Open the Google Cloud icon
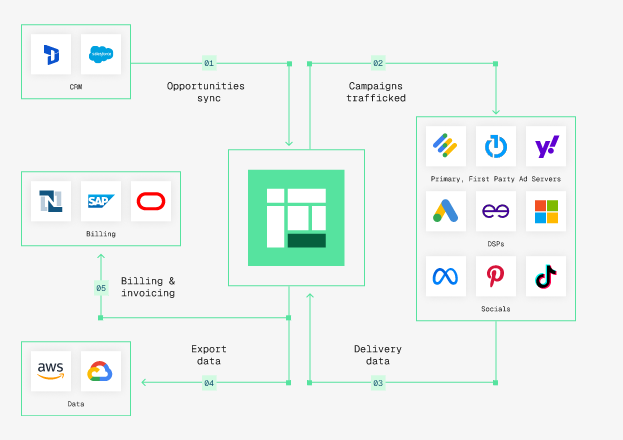This screenshot has width=623, height=440. pyautogui.click(x=101, y=371)
